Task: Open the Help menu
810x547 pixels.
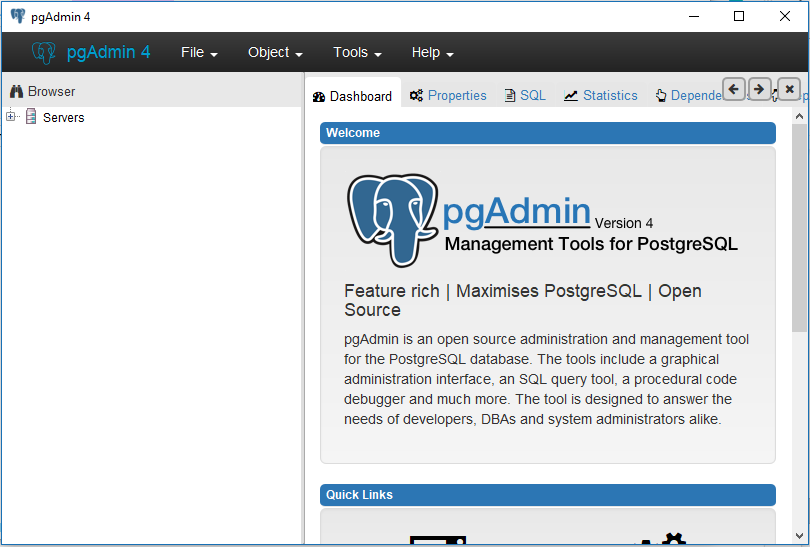Action: pos(432,53)
